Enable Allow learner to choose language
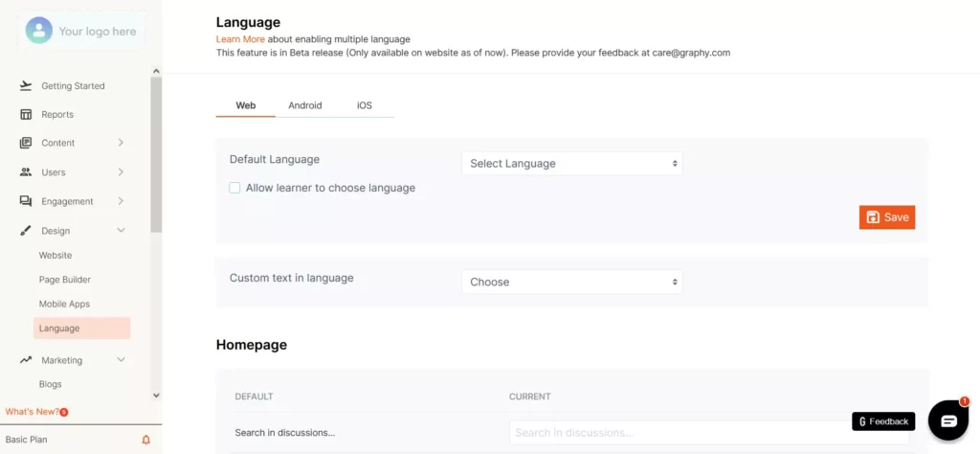 pos(234,188)
